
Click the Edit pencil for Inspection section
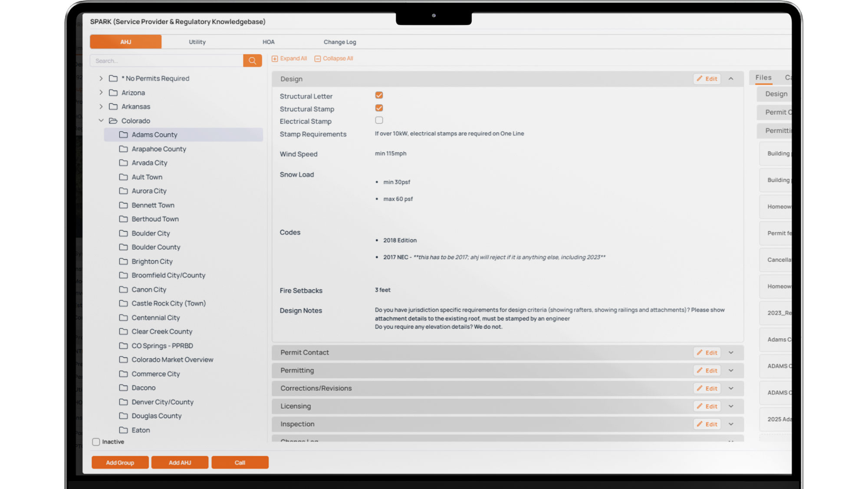click(700, 424)
